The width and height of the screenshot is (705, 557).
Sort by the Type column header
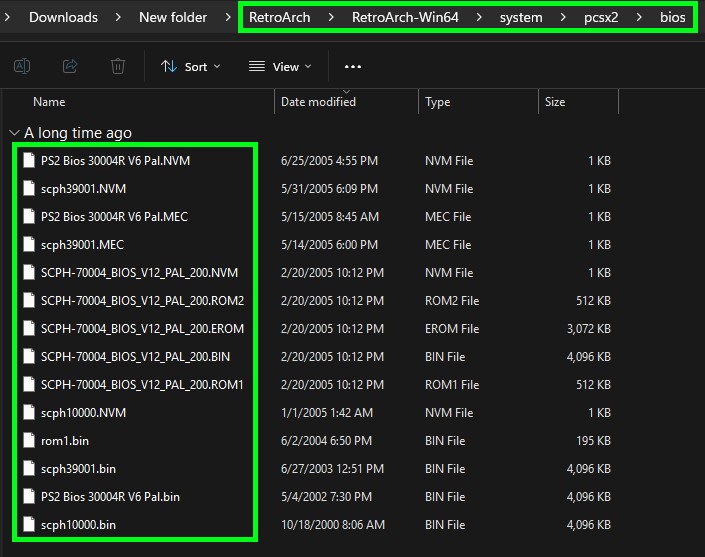(437, 102)
